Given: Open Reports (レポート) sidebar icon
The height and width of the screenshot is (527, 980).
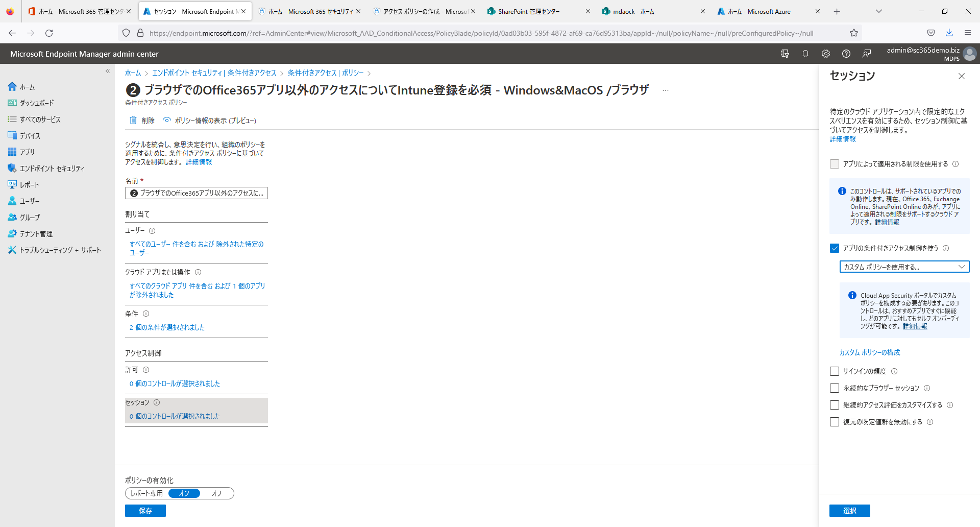Looking at the screenshot, I should (x=12, y=185).
